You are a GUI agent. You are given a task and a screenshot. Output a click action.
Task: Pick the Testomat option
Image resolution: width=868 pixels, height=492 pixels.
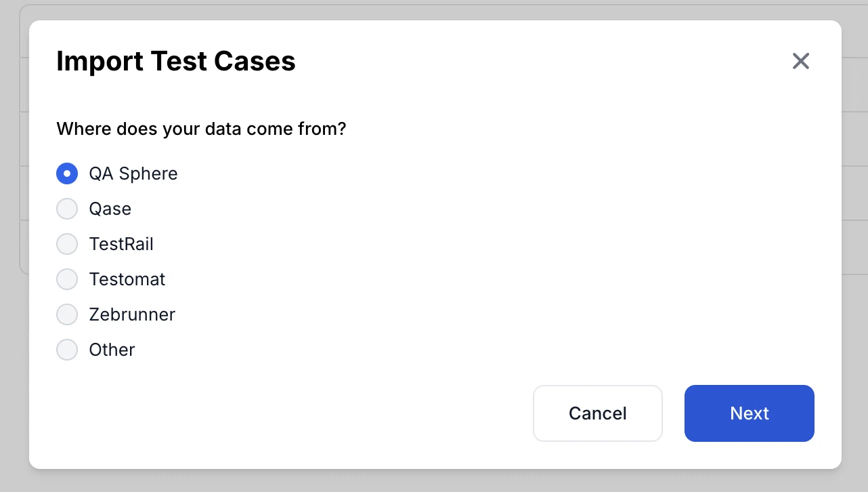[67, 279]
